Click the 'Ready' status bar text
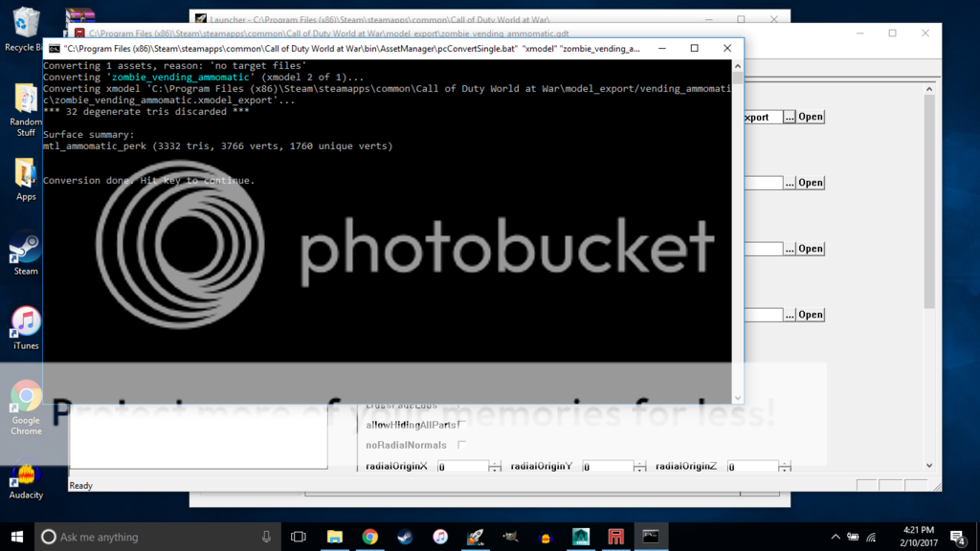The height and width of the screenshot is (551, 980). point(80,485)
